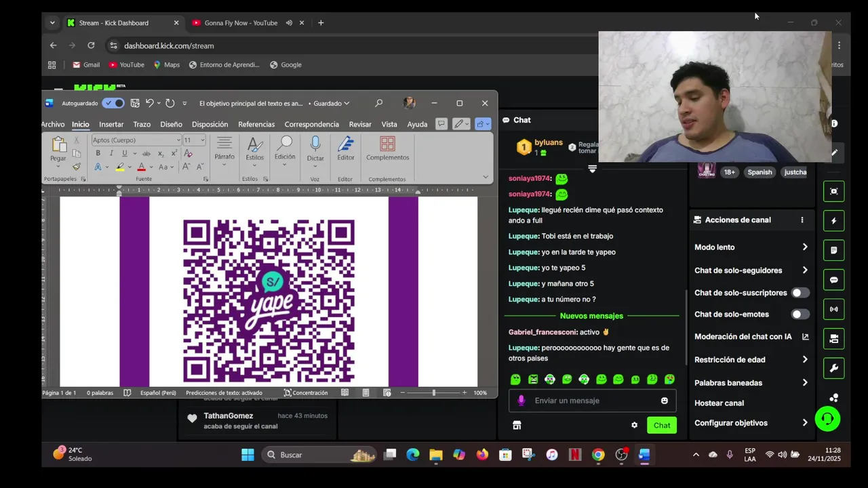The image size is (868, 488).
Task: Increase font size in Word
Action: coord(188,167)
